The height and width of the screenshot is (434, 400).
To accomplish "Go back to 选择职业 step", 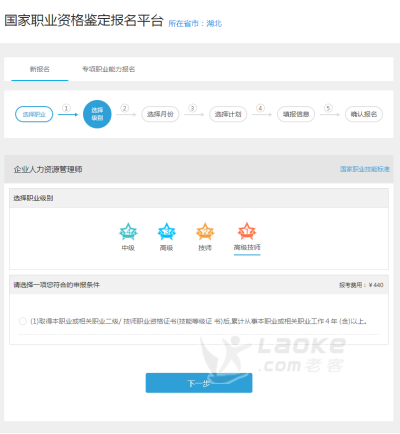I will [34, 114].
